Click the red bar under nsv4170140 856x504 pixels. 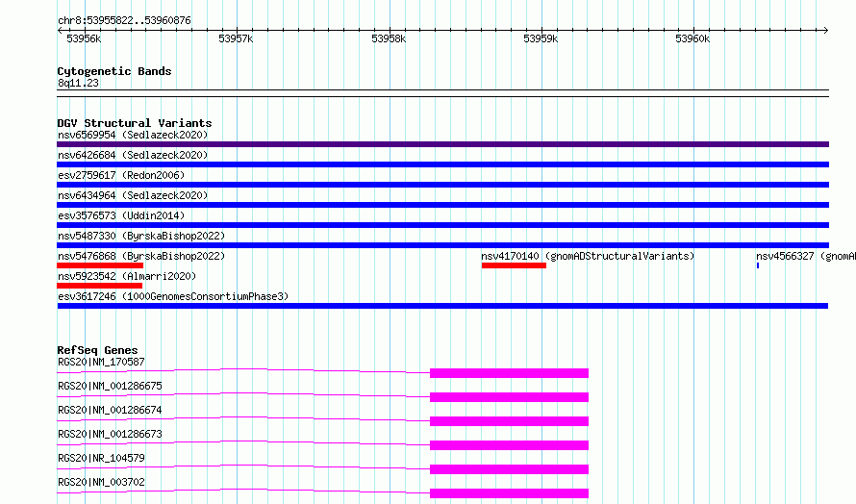pyautogui.click(x=514, y=265)
